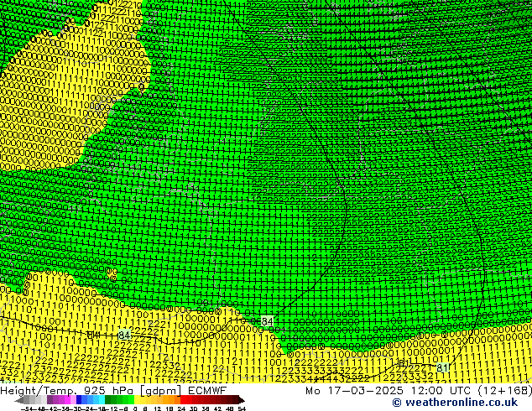Click the '12' legend scale value
Image resolution: width=532 pixels, height=411 pixels.
[158, 408]
